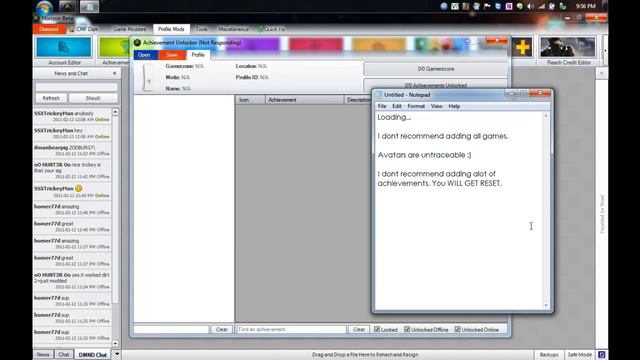The image size is (640, 360).
Task: Click Clear next to Find an achievement
Action: point(359,329)
